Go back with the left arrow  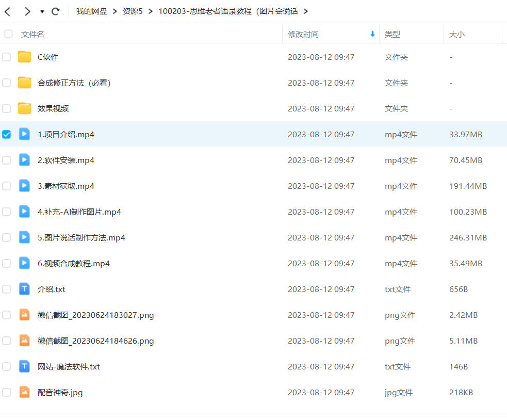click(8, 12)
